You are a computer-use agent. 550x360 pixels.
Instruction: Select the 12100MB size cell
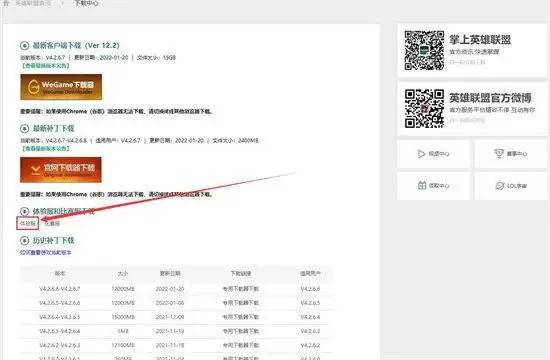(123, 345)
